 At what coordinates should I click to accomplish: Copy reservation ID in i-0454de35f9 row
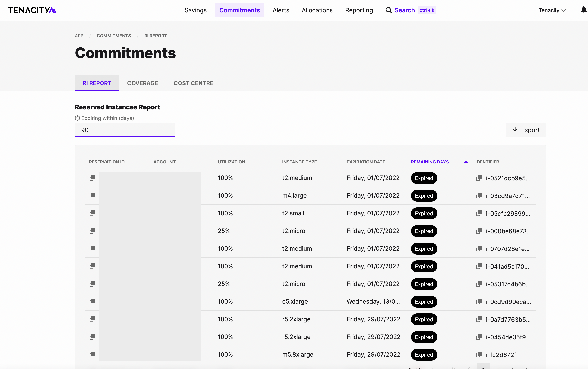click(92, 337)
